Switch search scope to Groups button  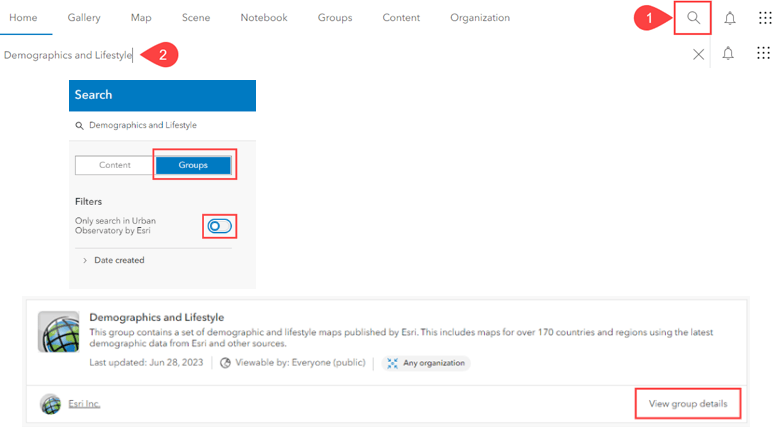click(193, 165)
